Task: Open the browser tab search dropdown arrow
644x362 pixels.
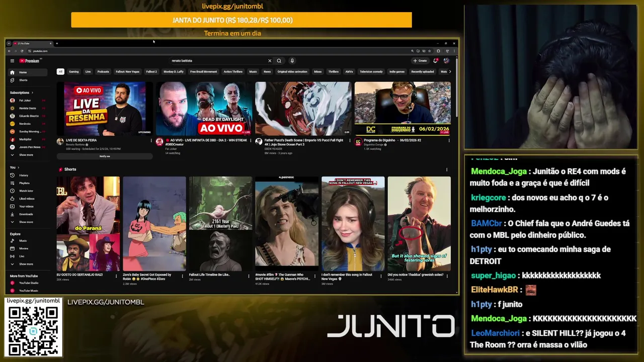Action: click(x=9, y=44)
